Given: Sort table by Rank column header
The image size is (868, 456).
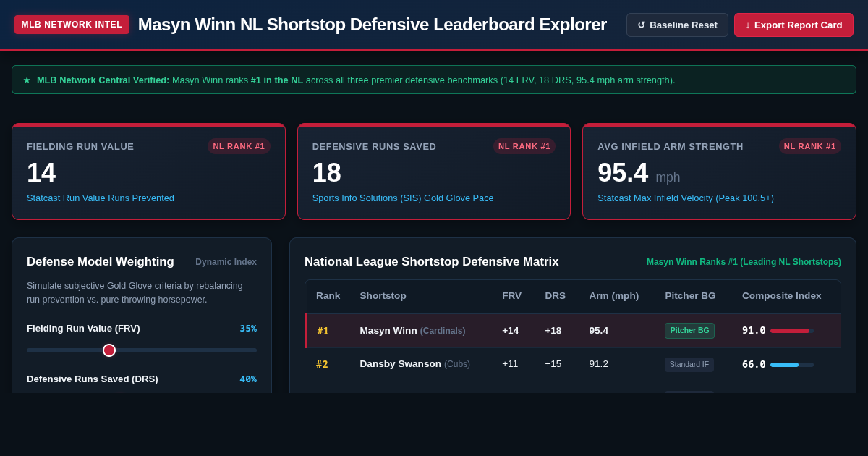Looking at the screenshot, I should point(328,296).
